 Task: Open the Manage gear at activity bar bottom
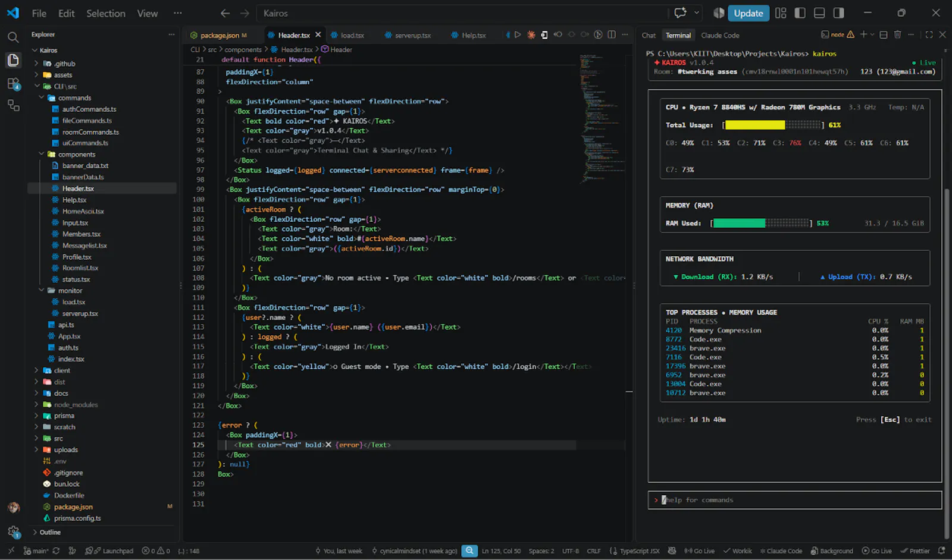coord(13,531)
